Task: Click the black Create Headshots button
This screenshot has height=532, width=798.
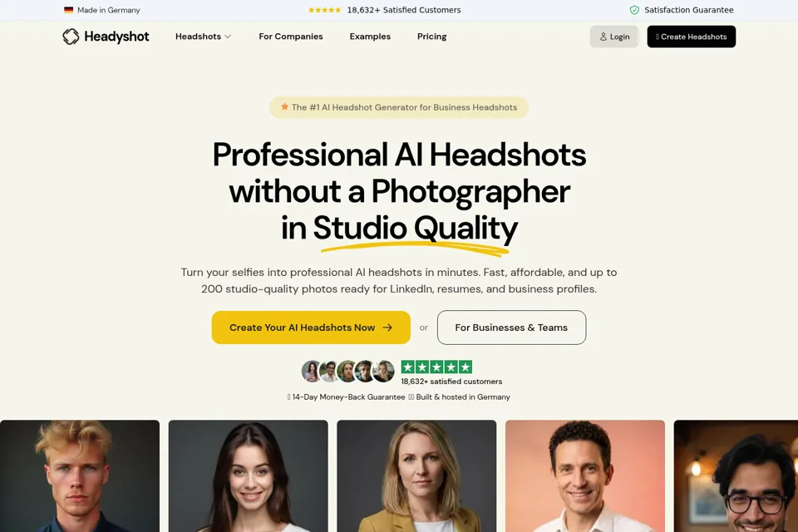Action: pyautogui.click(x=691, y=37)
